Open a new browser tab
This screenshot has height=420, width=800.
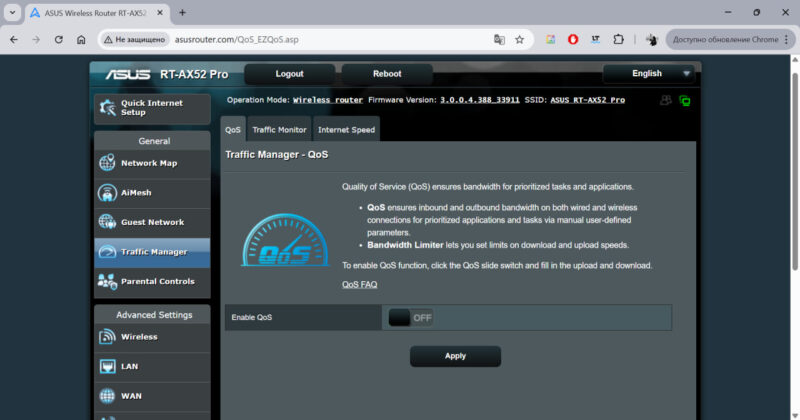pyautogui.click(x=182, y=13)
